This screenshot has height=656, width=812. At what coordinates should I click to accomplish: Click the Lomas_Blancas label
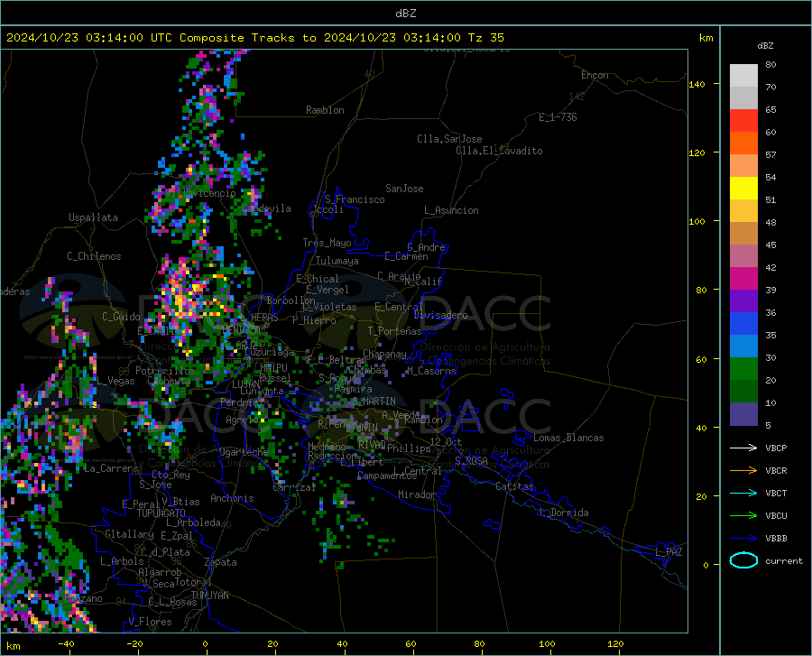(x=568, y=438)
